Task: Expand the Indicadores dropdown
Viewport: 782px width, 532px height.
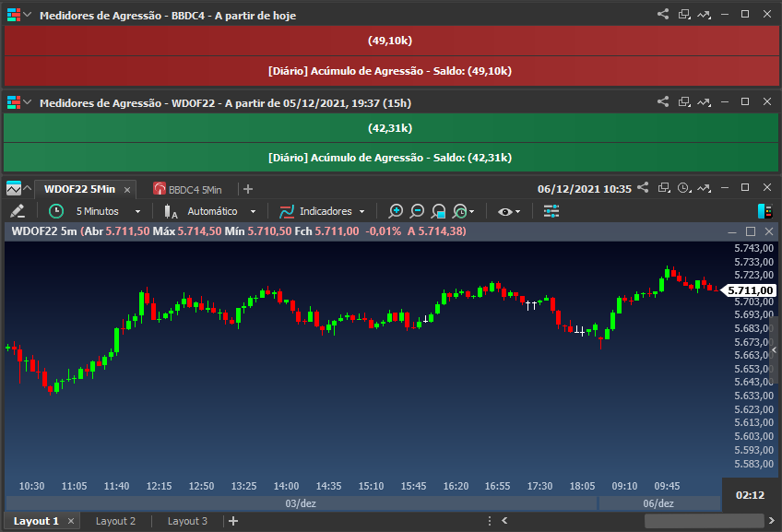Action: pos(332,211)
